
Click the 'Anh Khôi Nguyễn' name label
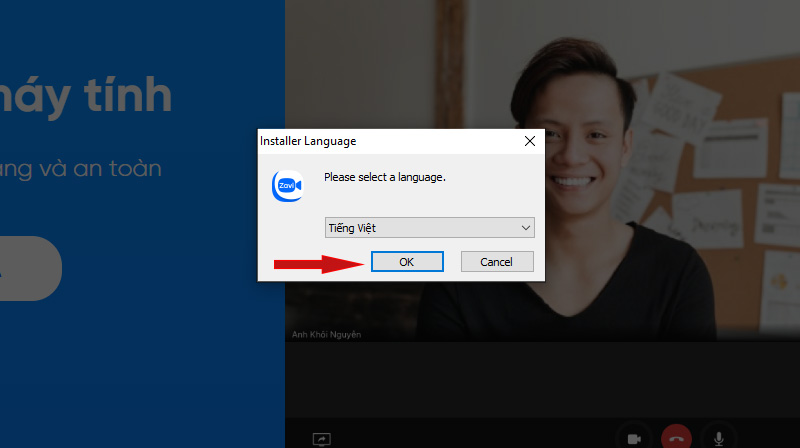pos(327,335)
